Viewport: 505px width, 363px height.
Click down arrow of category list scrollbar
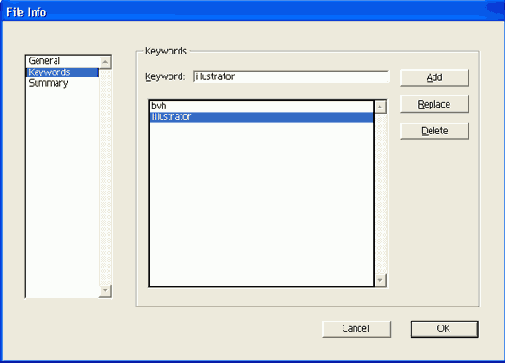(x=105, y=291)
